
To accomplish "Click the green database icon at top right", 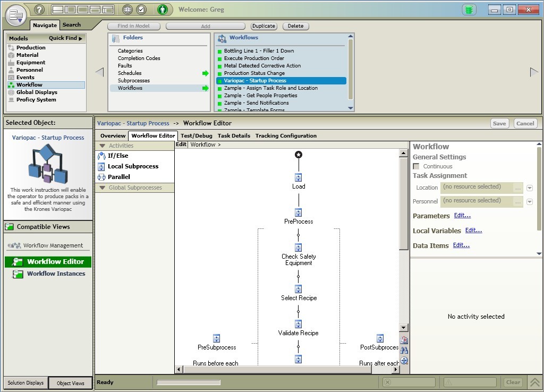I will pos(469,10).
